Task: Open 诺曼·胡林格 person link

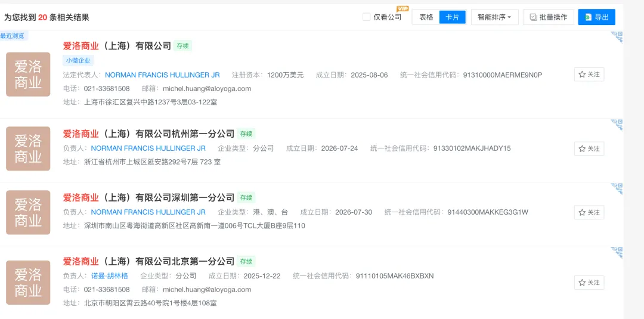Action: tap(109, 276)
